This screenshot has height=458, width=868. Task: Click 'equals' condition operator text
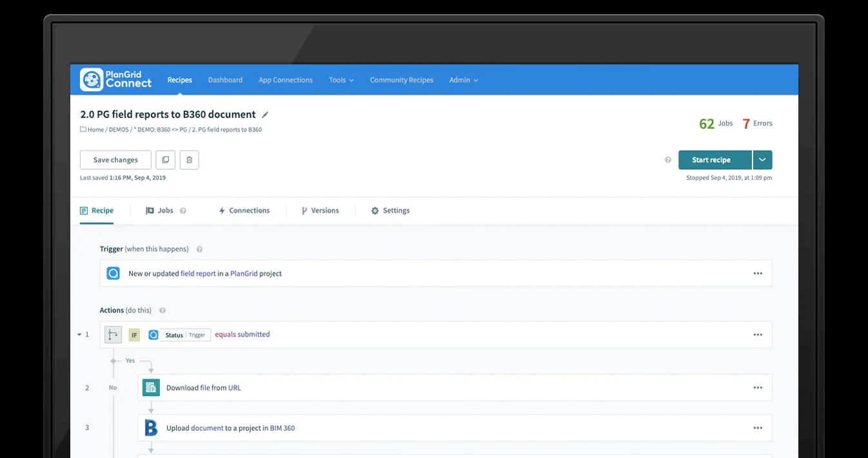pos(225,335)
